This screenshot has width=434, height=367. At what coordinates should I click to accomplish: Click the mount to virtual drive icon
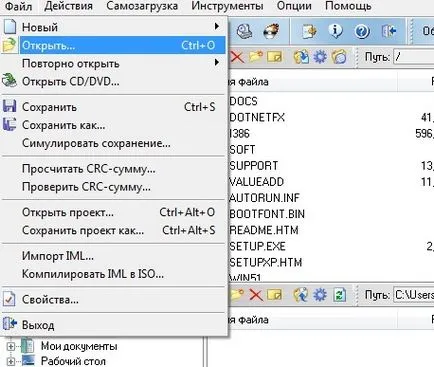click(245, 31)
